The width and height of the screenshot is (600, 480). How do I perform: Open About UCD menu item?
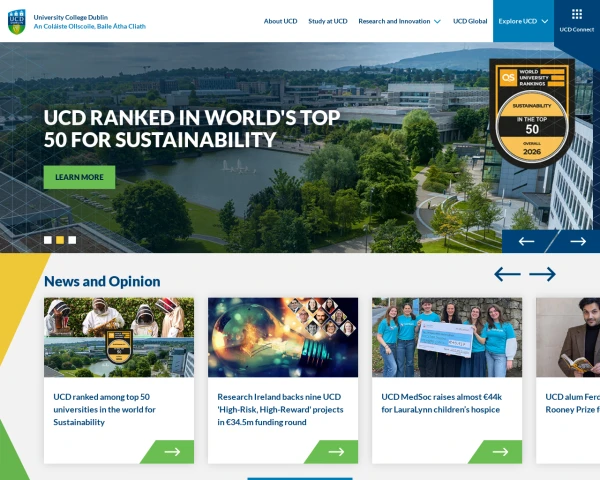(280, 21)
